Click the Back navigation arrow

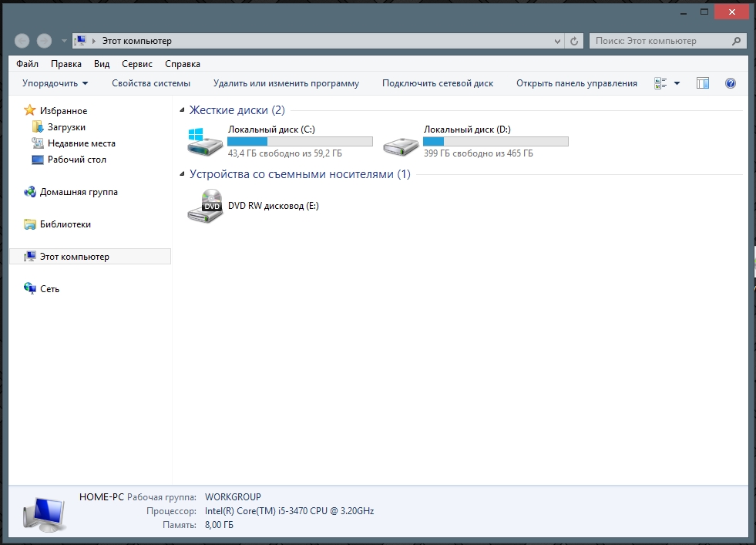[x=22, y=41]
